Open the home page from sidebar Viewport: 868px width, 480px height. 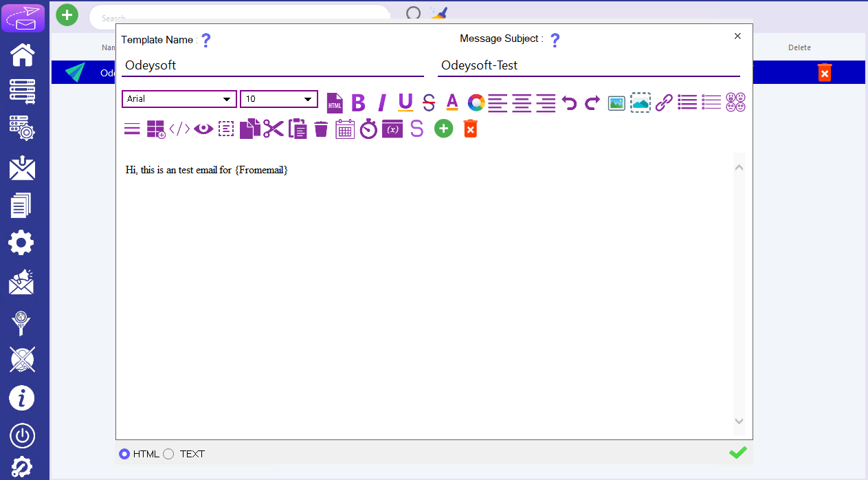22,55
